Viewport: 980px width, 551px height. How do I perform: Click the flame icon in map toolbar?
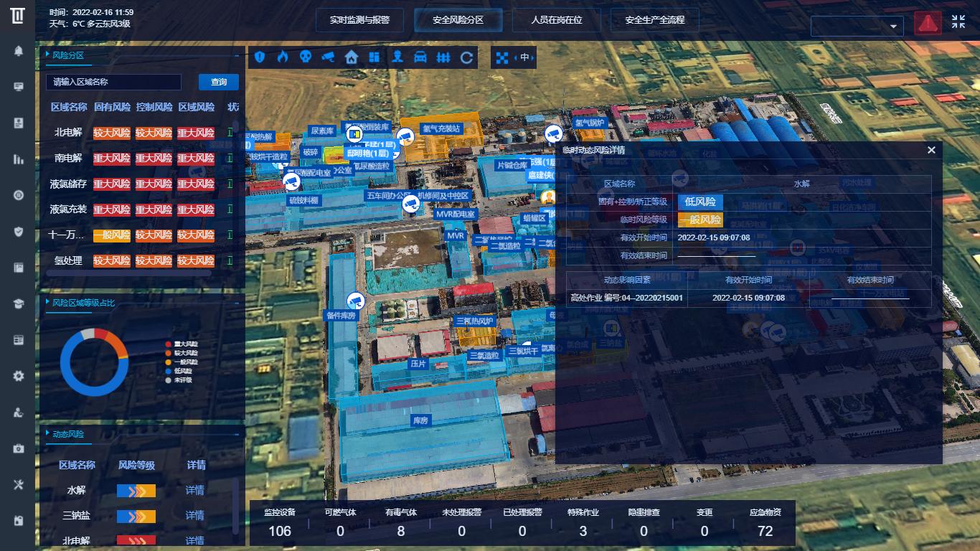tap(283, 57)
